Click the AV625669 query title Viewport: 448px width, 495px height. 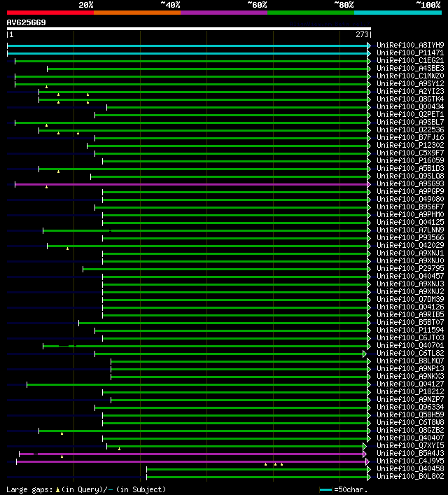coord(26,22)
